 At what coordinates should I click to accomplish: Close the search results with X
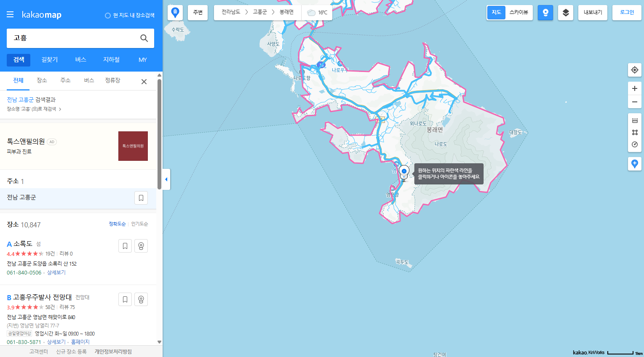[x=144, y=82]
